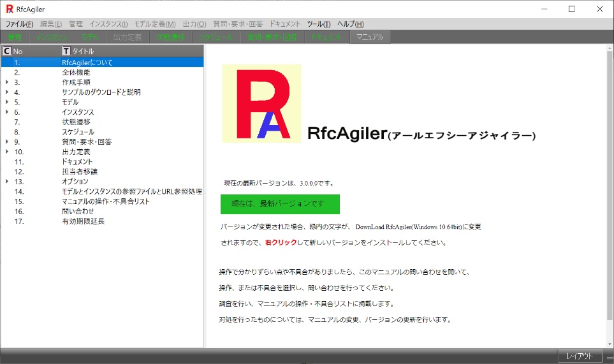Select row 15 マニュアルの操作・不具合リスト
The image size is (614, 364).
(102, 201)
